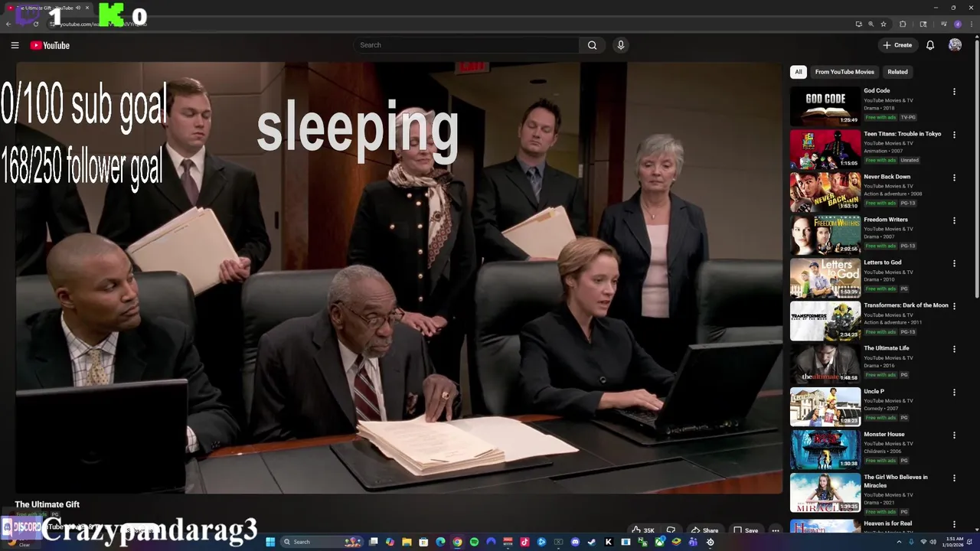This screenshot has height=551, width=980.
Task: Open the Xbox app in taskbar
Action: [x=660, y=542]
